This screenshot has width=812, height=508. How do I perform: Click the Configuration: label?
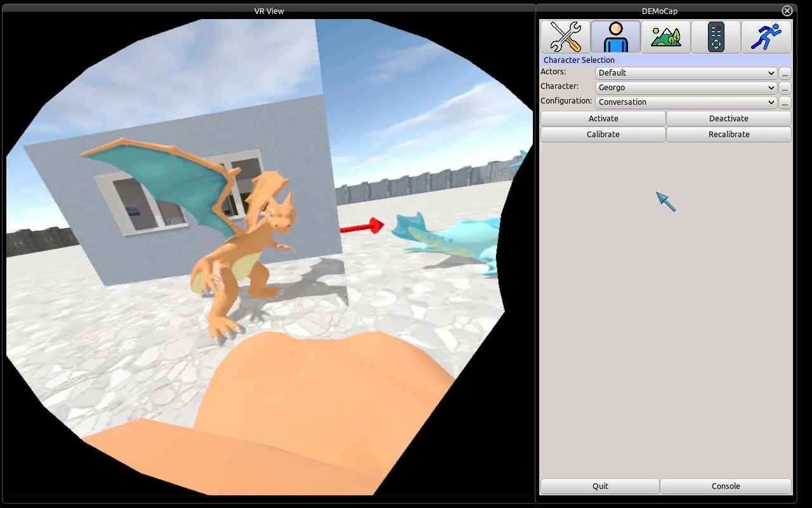tap(566, 101)
